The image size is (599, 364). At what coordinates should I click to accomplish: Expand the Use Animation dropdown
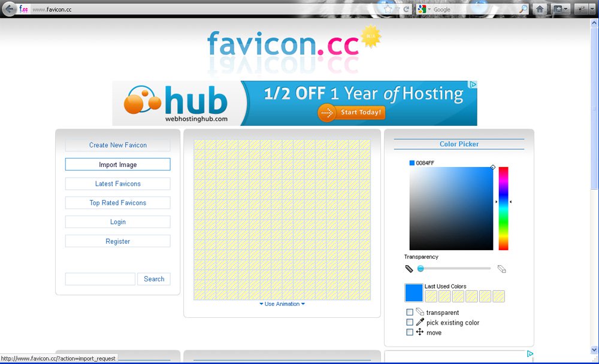pyautogui.click(x=282, y=304)
